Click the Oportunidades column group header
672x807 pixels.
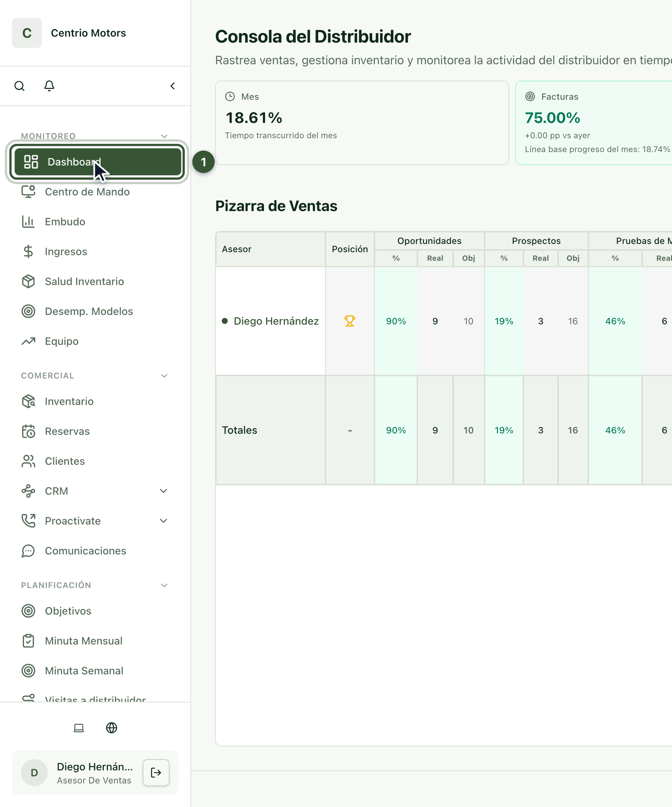[x=429, y=241]
